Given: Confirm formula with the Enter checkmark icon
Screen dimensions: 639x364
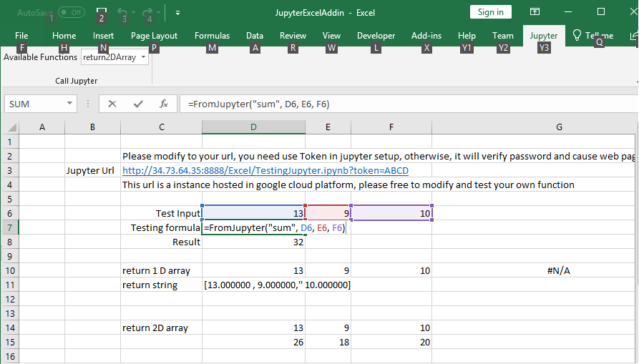Looking at the screenshot, I should [138, 104].
